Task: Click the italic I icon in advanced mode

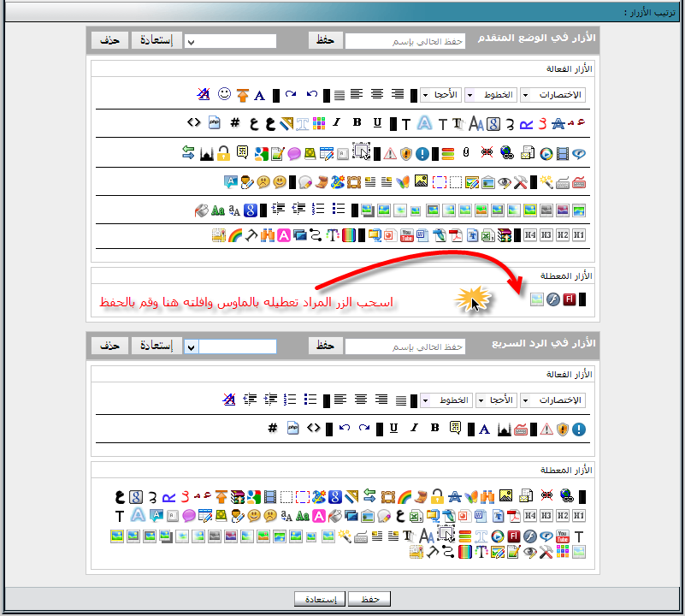Action: [x=337, y=123]
